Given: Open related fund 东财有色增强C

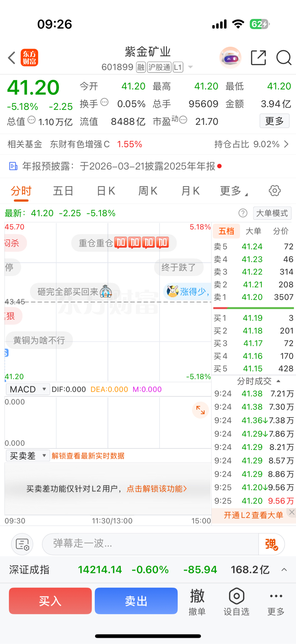Looking at the screenshot, I should pyautogui.click(x=80, y=144).
